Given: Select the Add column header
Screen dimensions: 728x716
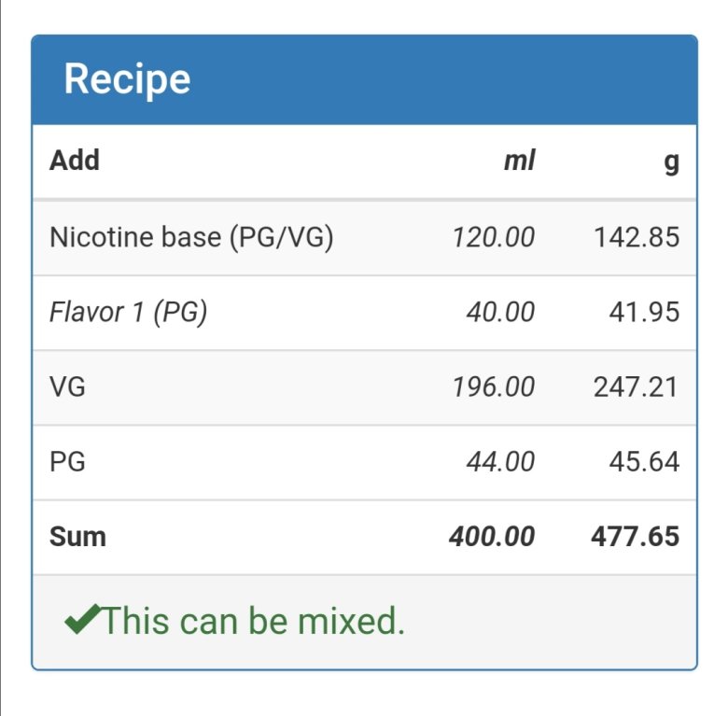Looking at the screenshot, I should click(75, 161).
